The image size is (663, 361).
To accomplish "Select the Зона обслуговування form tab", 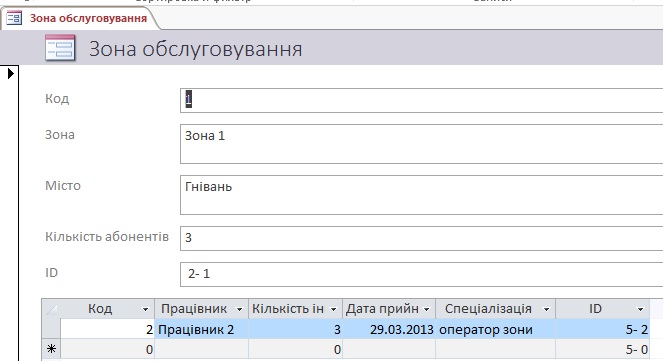I will 80,19.
